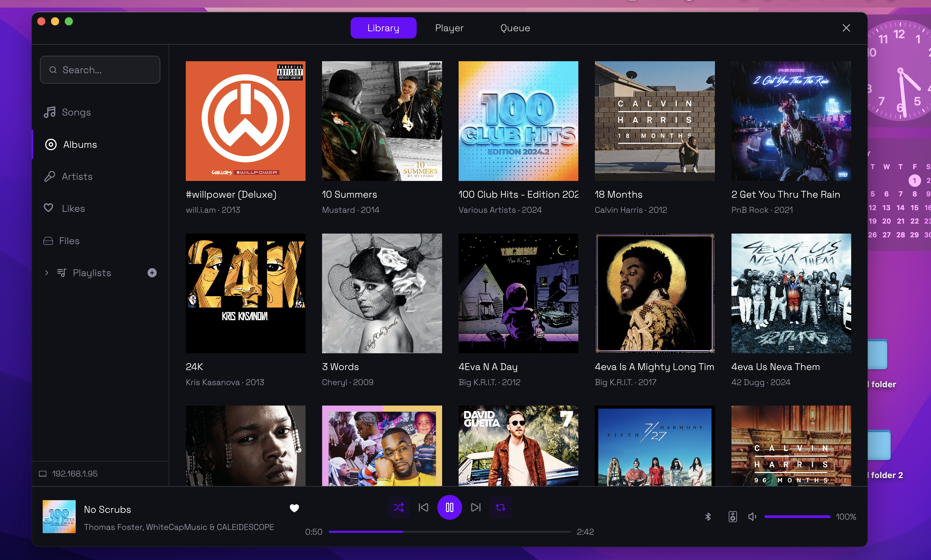
Task: Click '42 Dugg · 2024' subtitle
Action: [761, 382]
